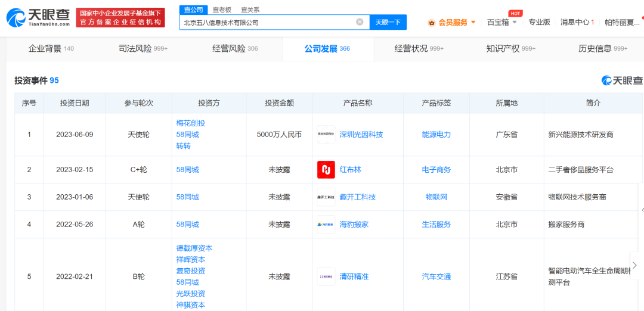Viewport: 644px width, 311px height.
Task: Click into the company search input field
Action: click(268, 22)
